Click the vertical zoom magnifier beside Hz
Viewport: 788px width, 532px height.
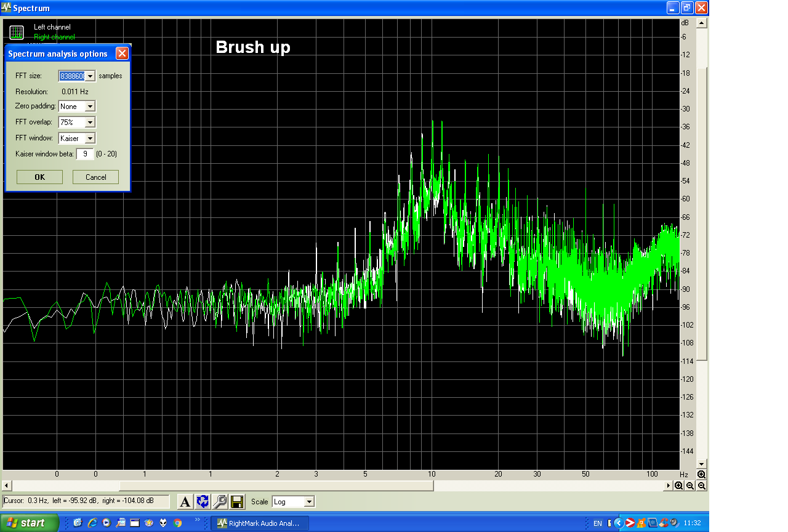[701, 474]
